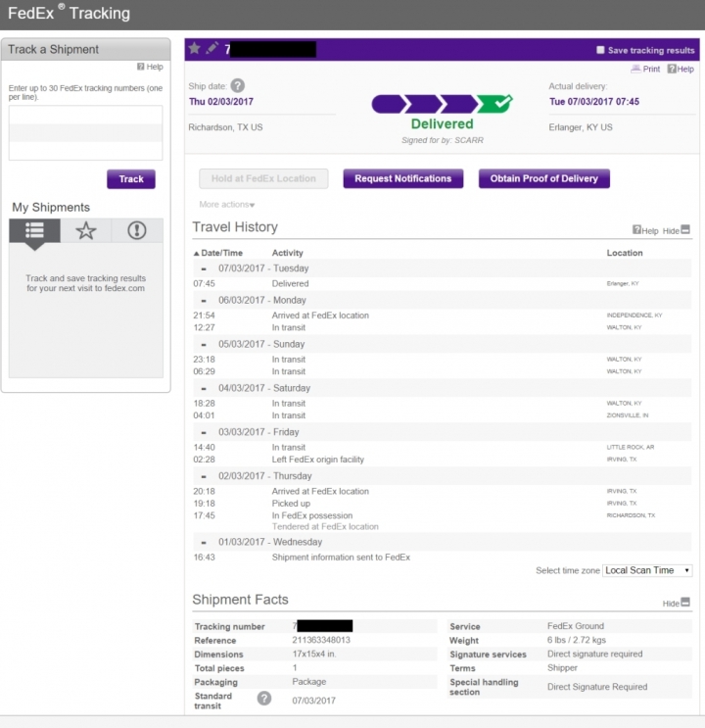This screenshot has width=705, height=728.
Task: Click the Activity column header
Action: point(287,253)
